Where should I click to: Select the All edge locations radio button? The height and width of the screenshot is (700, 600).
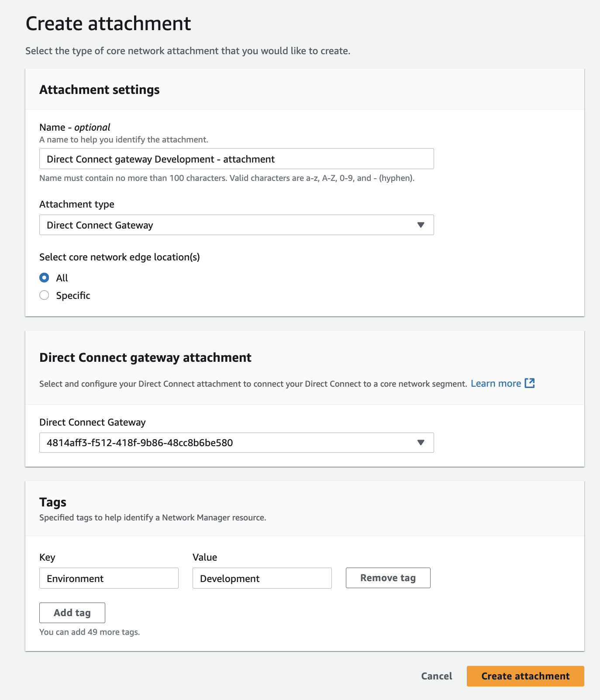pyautogui.click(x=44, y=278)
